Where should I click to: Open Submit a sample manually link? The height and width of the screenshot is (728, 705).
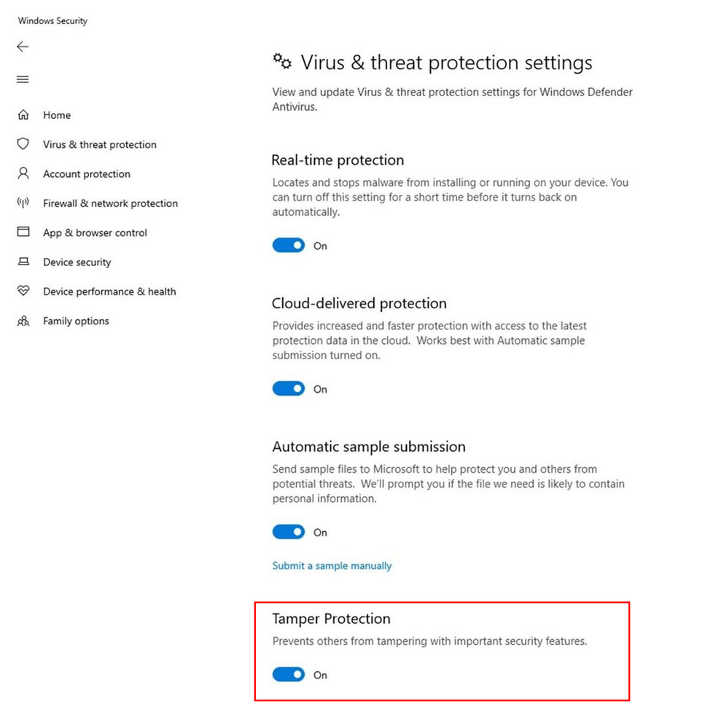tap(332, 565)
